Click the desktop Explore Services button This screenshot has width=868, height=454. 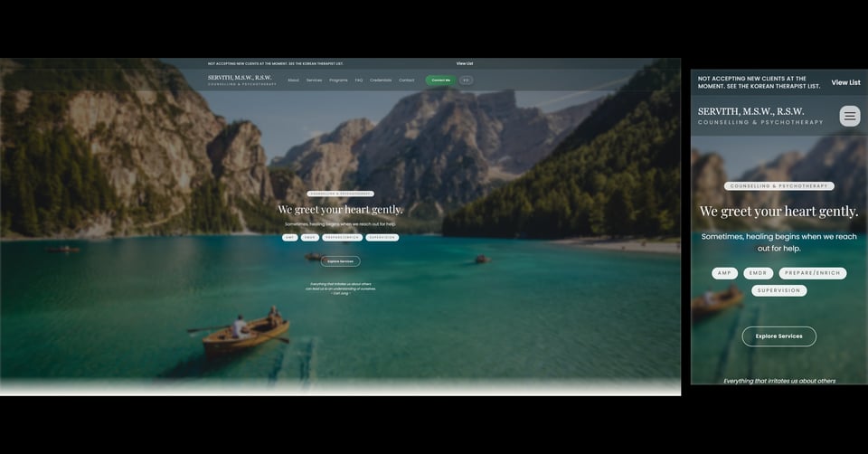click(340, 261)
